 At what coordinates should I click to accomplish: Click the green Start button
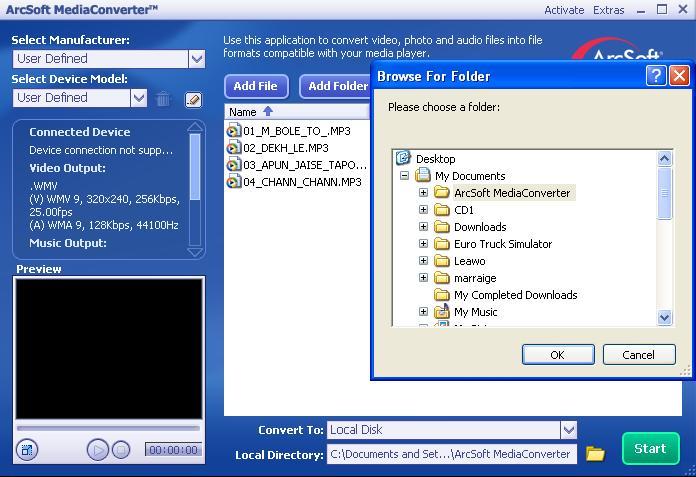pos(650,449)
